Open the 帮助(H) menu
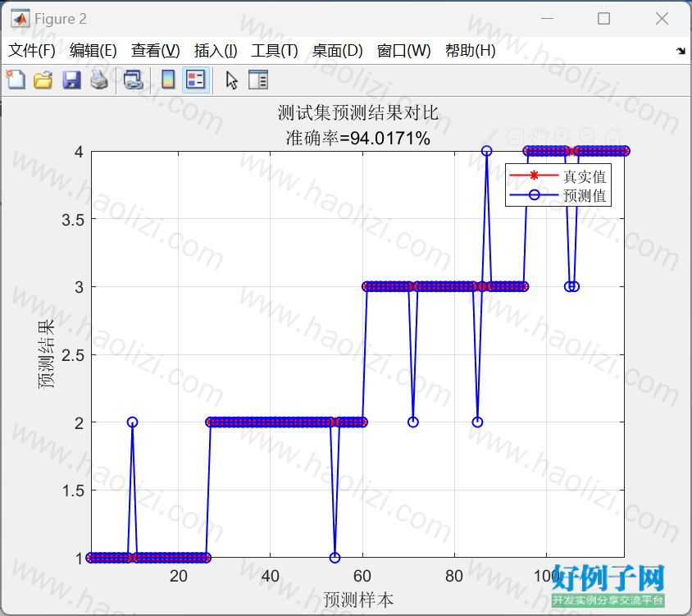 (x=471, y=51)
